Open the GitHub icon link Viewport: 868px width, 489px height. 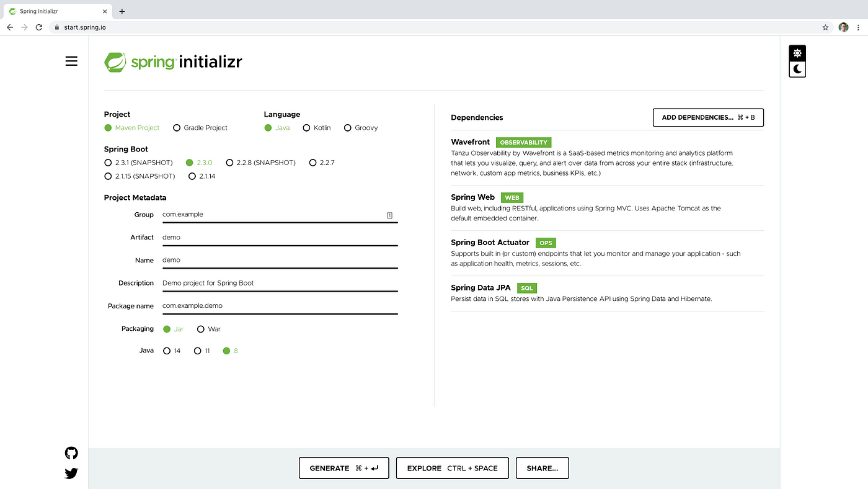click(71, 453)
